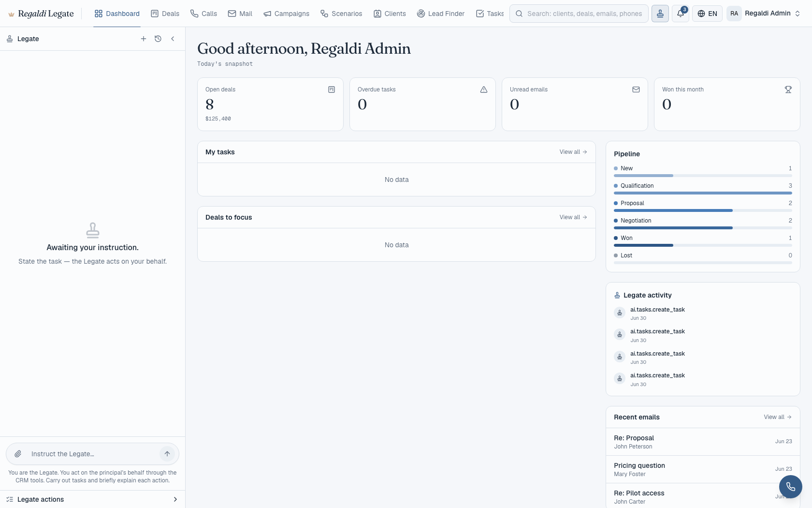Open the Re: Proposal email from John Peterson
Viewport: 812px width, 508px height.
coord(703,442)
